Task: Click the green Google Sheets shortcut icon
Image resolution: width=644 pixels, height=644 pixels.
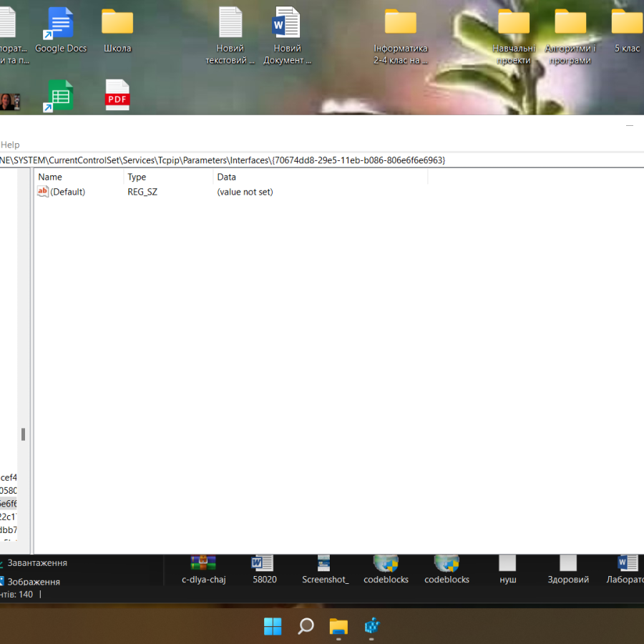Action: pyautogui.click(x=60, y=96)
